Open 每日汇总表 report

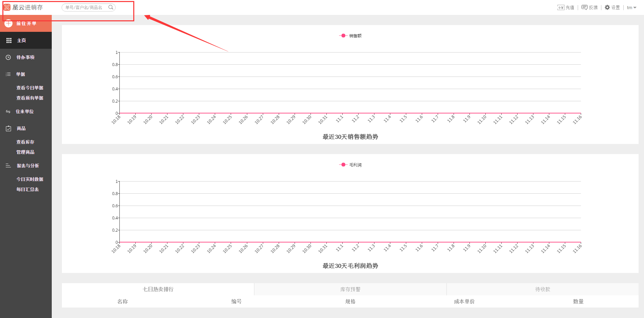[27, 189]
